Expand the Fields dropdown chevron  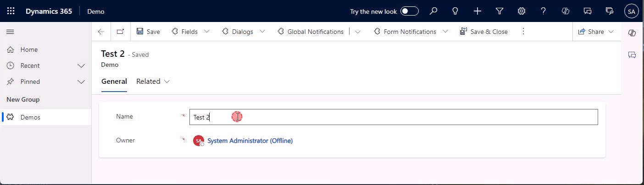(207, 32)
